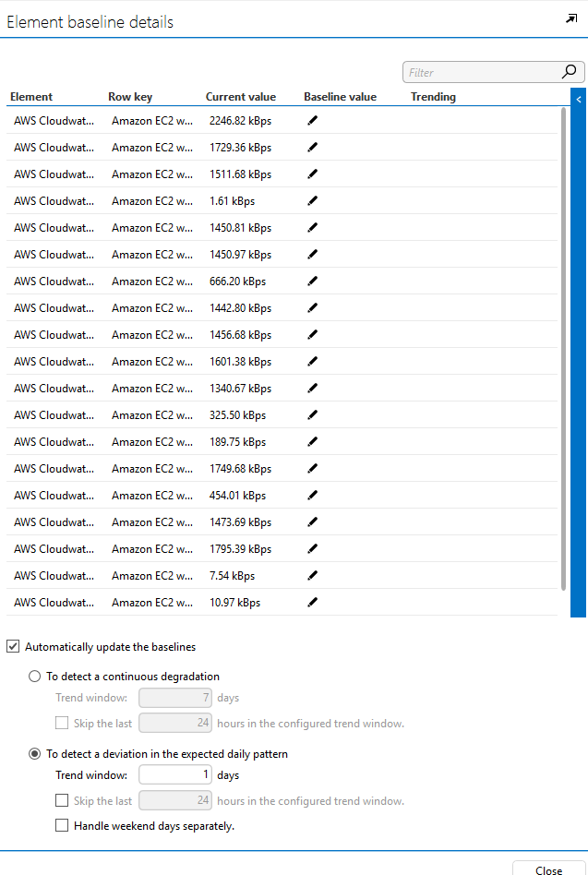Viewport: 588px width, 875px height.
Task: Pop out the Element baseline details window
Action: click(571, 19)
